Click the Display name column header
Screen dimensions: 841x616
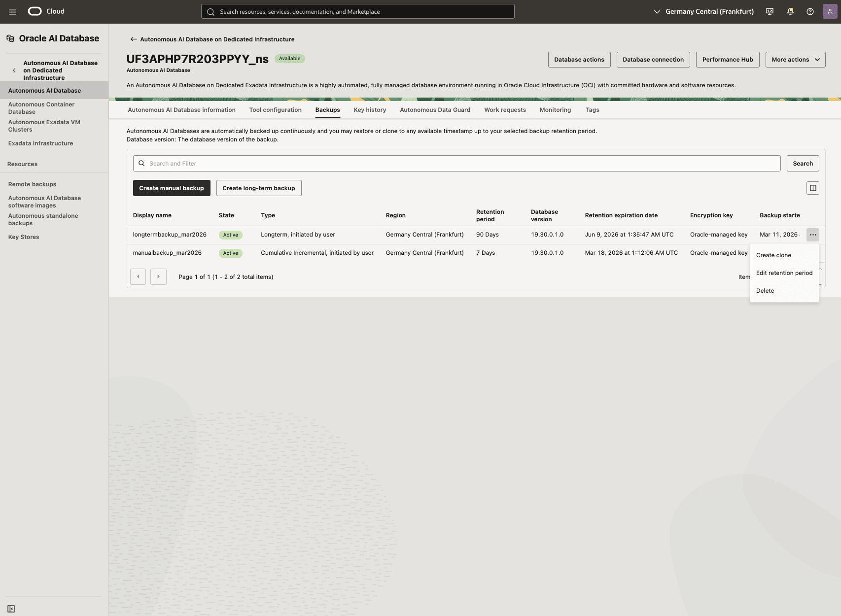(152, 215)
